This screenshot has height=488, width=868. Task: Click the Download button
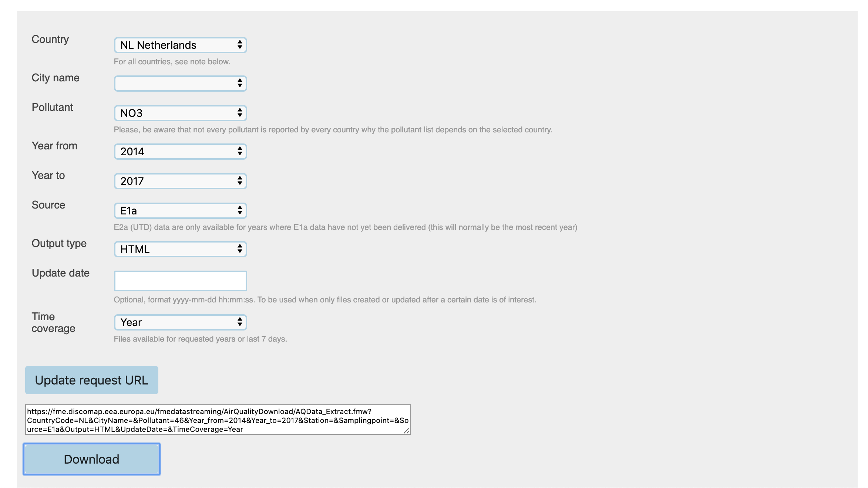(x=92, y=460)
